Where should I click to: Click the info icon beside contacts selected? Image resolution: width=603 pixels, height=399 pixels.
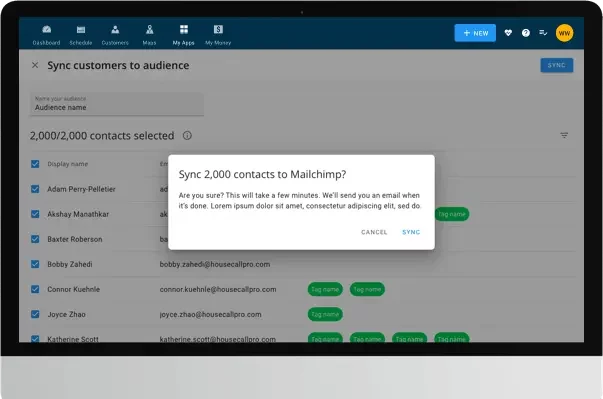tap(187, 135)
